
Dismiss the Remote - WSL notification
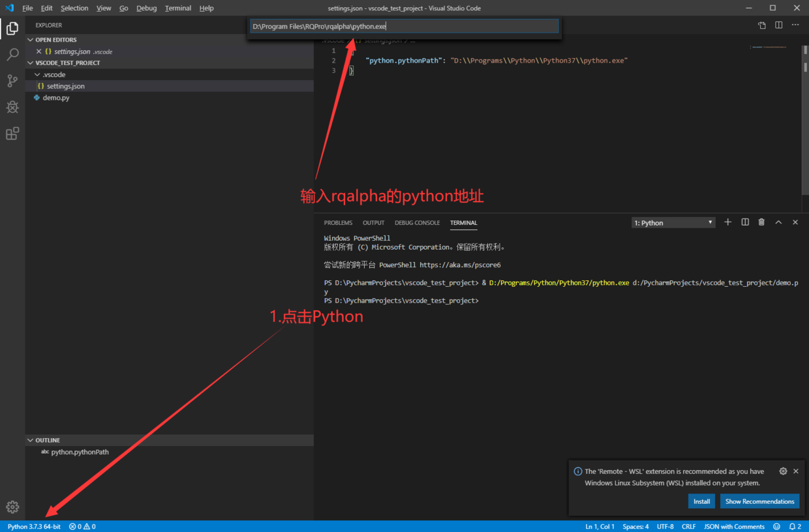coord(796,471)
